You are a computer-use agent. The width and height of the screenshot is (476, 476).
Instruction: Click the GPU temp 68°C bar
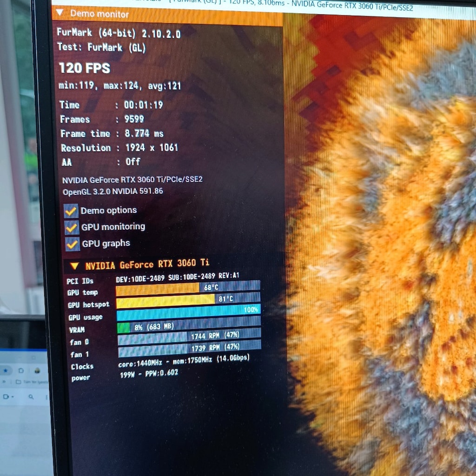[x=188, y=288]
